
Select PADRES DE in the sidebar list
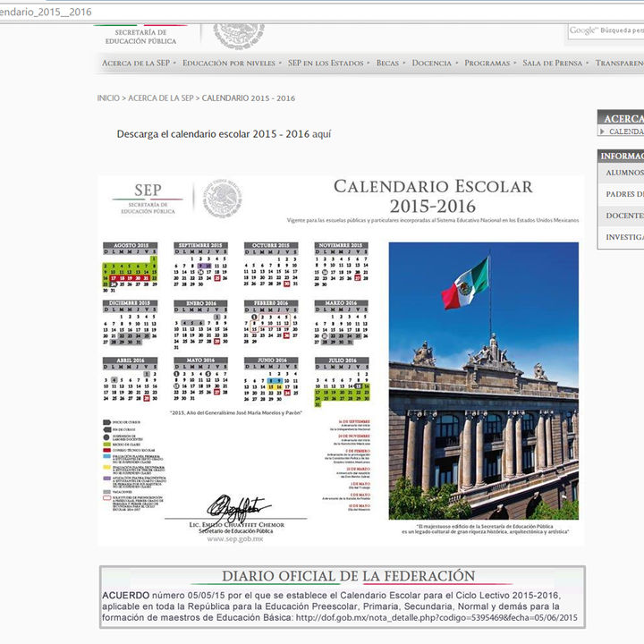[623, 194]
